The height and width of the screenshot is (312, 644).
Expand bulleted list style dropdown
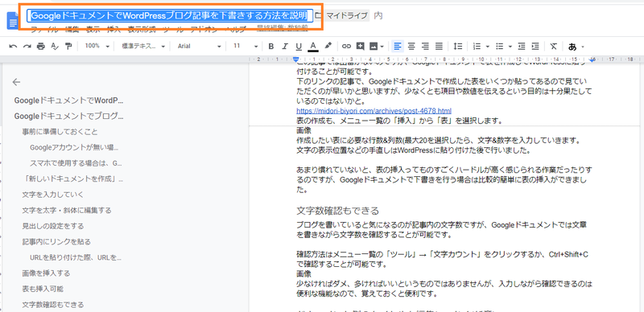(x=510, y=47)
